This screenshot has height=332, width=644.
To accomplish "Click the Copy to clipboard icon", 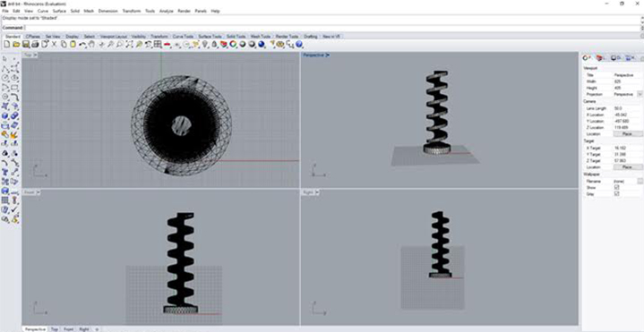I will tap(64, 44).
